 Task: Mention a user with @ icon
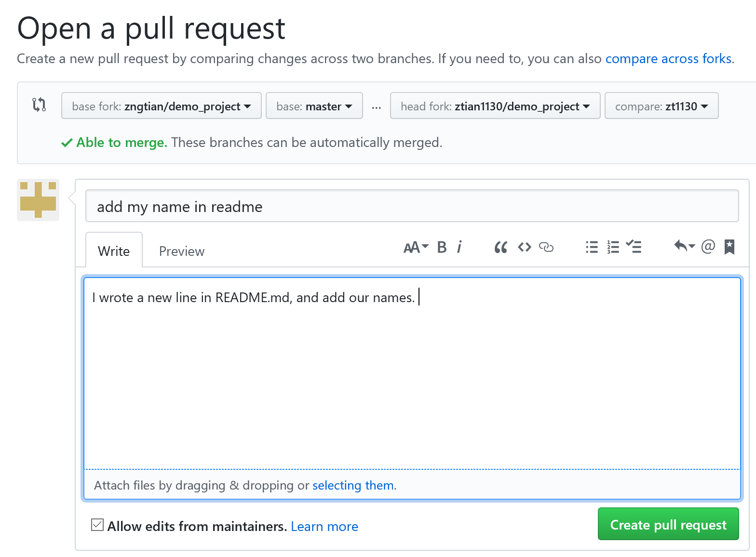coord(708,247)
